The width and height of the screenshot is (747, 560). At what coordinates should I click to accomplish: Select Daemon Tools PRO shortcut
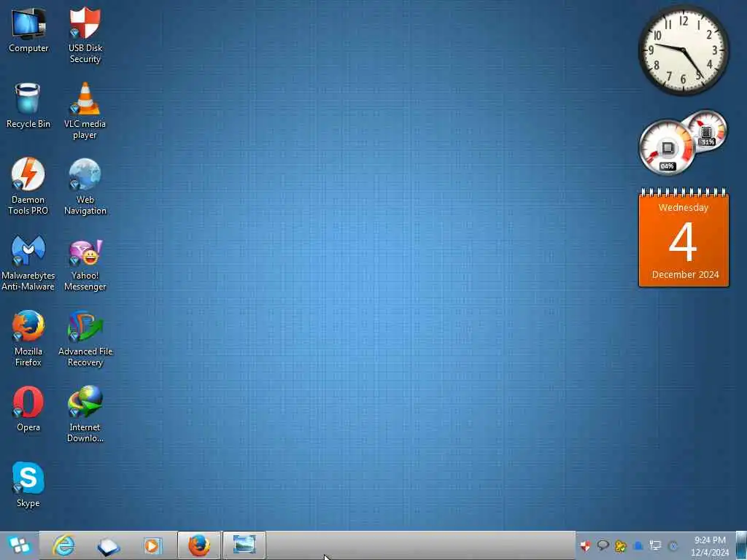tap(28, 187)
